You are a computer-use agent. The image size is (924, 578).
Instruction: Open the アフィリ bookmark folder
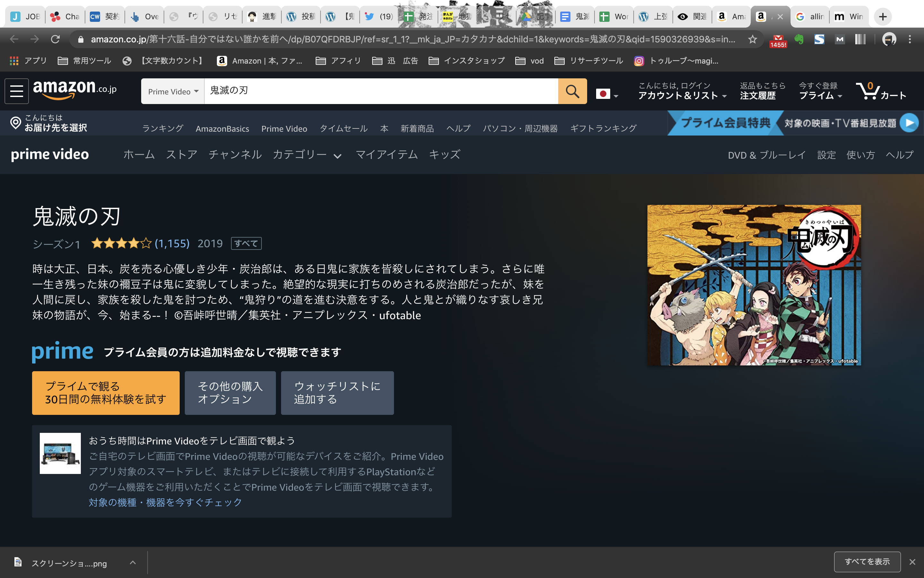(338, 61)
